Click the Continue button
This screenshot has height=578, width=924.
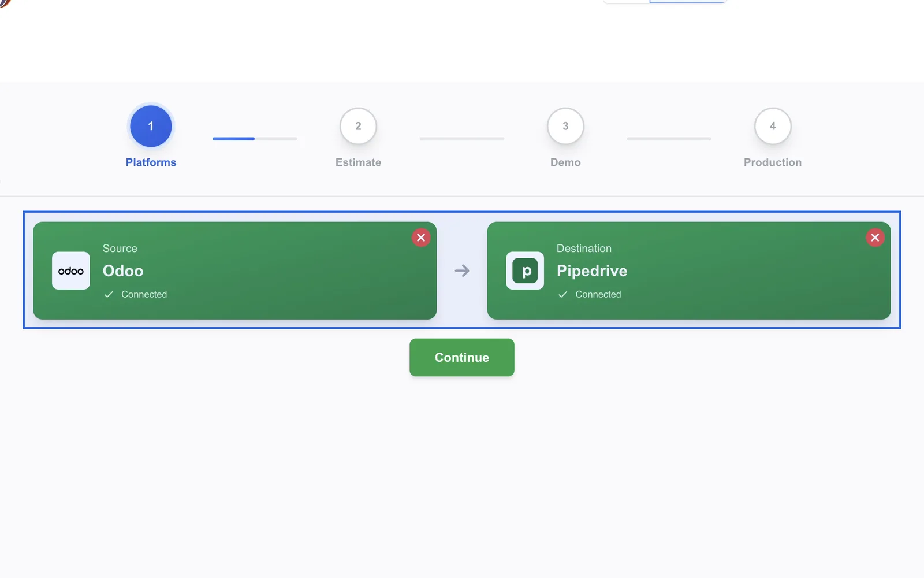click(x=462, y=357)
